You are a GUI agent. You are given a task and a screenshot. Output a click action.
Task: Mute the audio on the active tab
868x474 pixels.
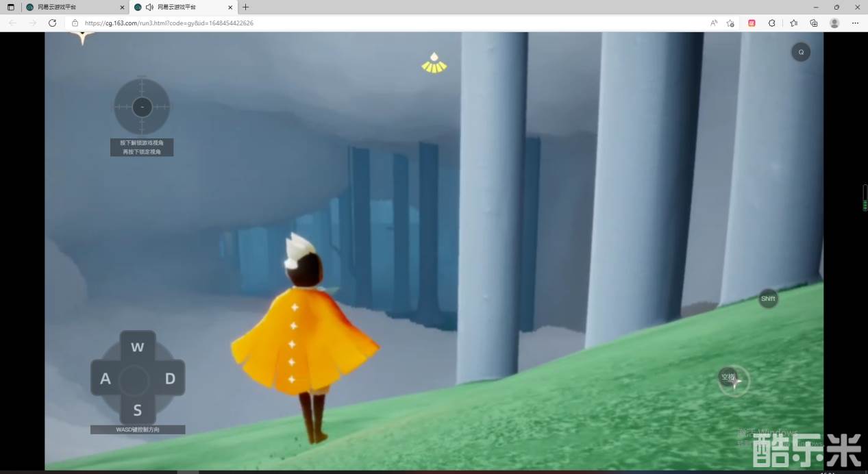(x=149, y=7)
